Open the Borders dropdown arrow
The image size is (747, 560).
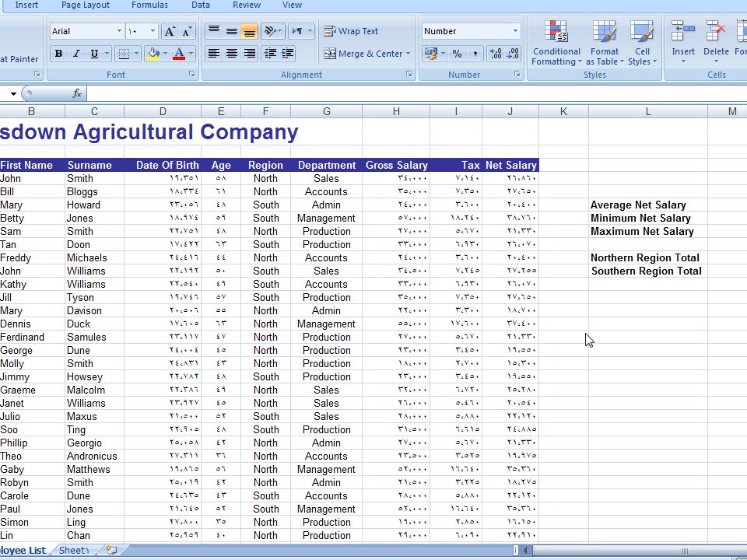click(137, 54)
